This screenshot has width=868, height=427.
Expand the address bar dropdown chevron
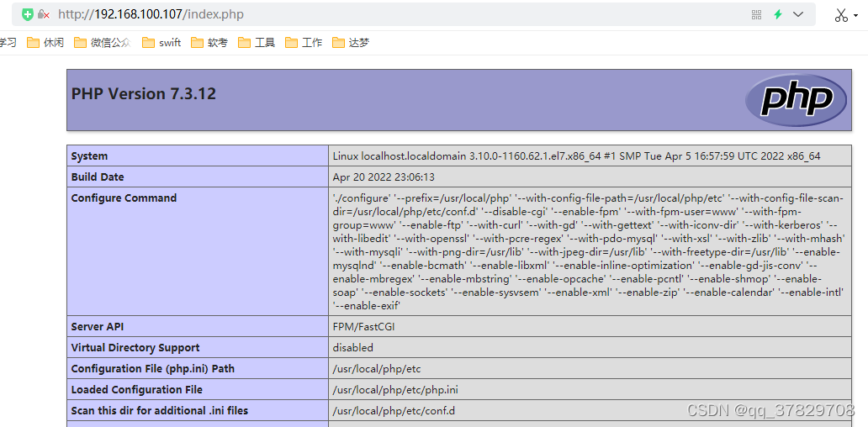click(798, 14)
